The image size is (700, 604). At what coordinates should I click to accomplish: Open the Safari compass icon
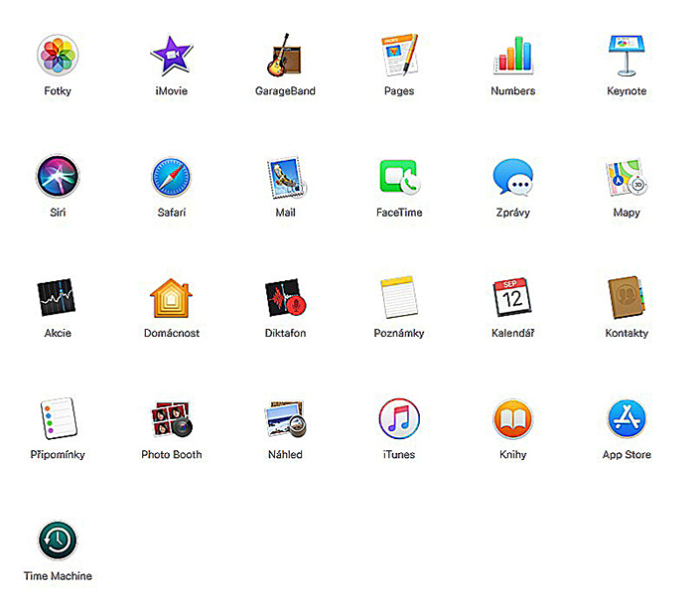point(171,177)
